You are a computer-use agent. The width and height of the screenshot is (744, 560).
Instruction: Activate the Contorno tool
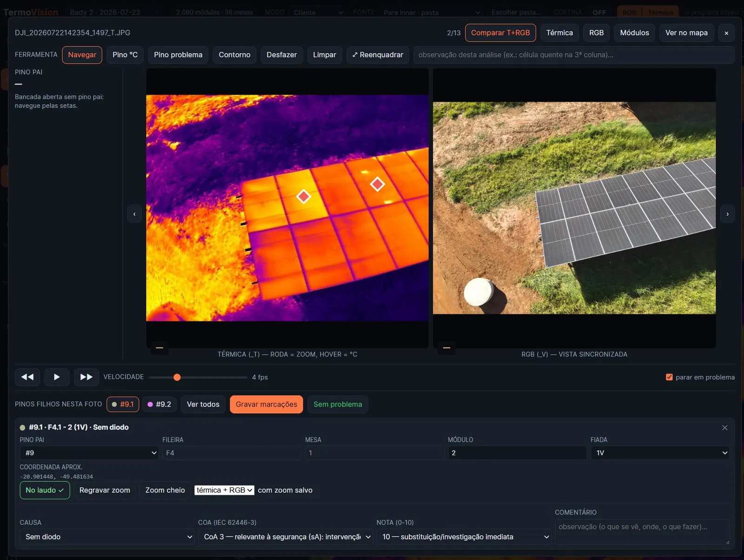click(234, 55)
